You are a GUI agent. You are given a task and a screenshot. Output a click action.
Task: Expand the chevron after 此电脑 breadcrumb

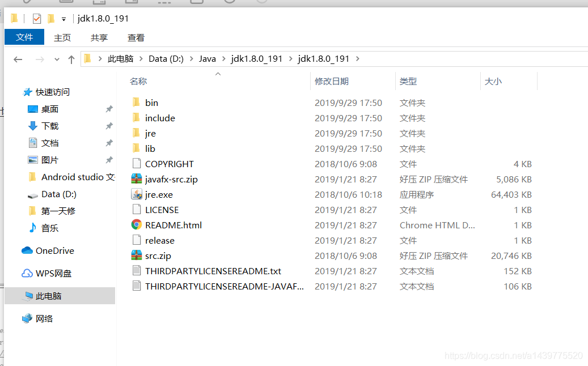141,59
